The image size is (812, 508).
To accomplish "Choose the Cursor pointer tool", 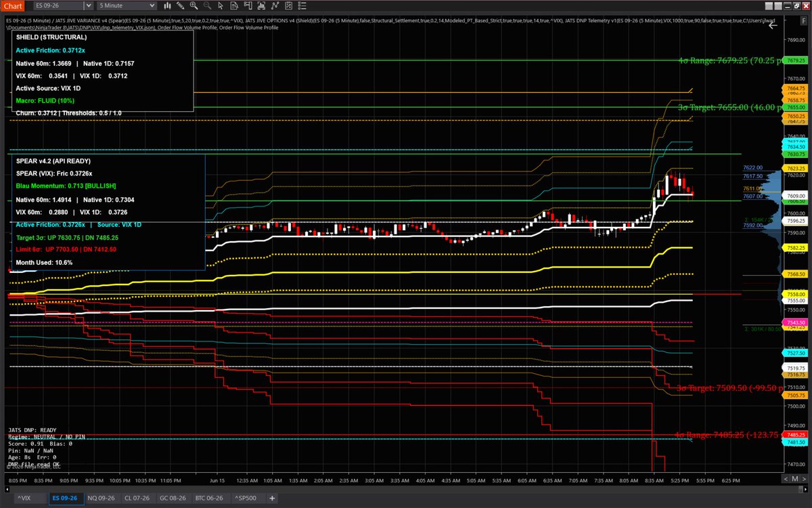I will click(221, 5).
